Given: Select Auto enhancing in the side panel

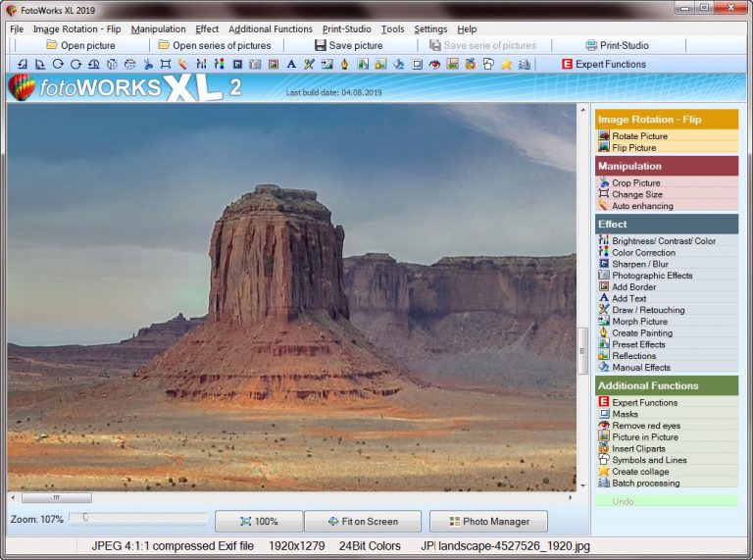Looking at the screenshot, I should pyautogui.click(x=667, y=206).
